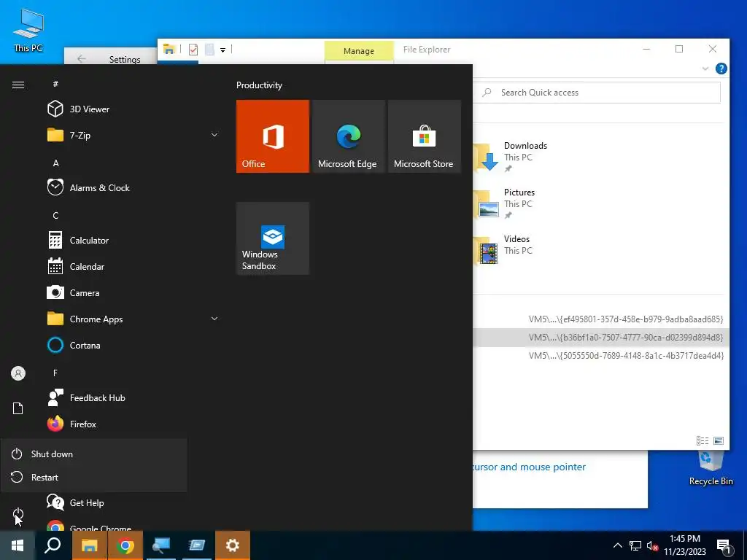This screenshot has width=747, height=560.
Task: Click New folder icon in Quick Access Toolbar
Action: click(x=209, y=49)
